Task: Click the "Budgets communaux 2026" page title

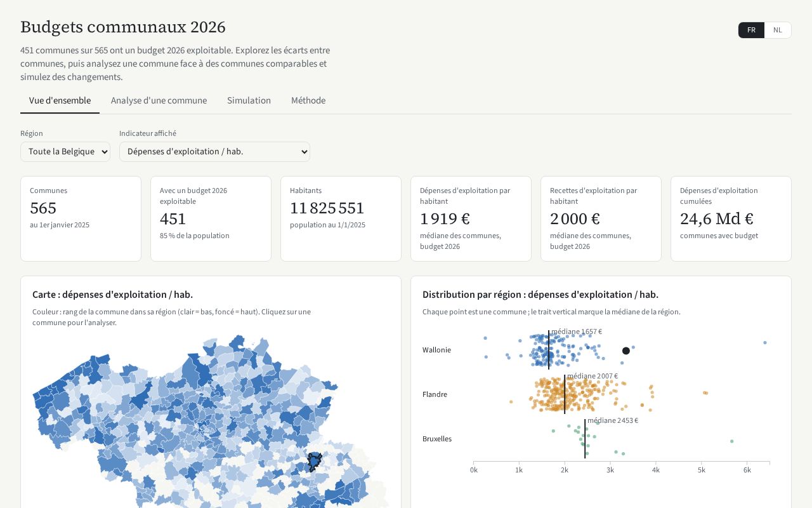Action: [x=123, y=27]
